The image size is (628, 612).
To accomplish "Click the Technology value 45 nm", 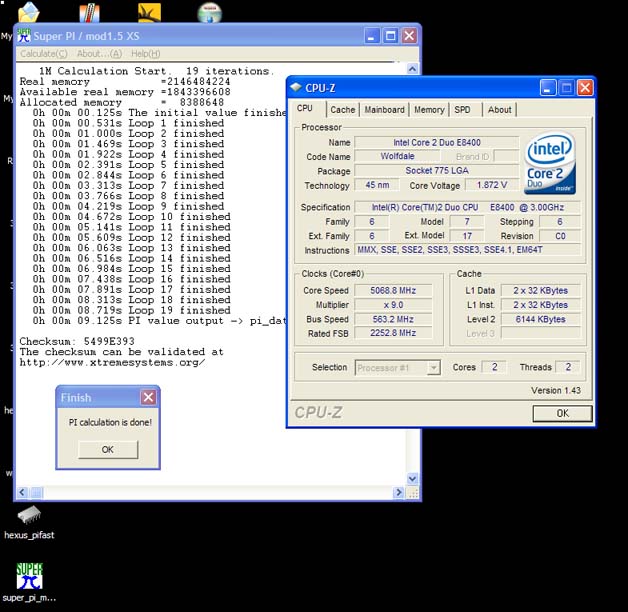I will coord(377,185).
